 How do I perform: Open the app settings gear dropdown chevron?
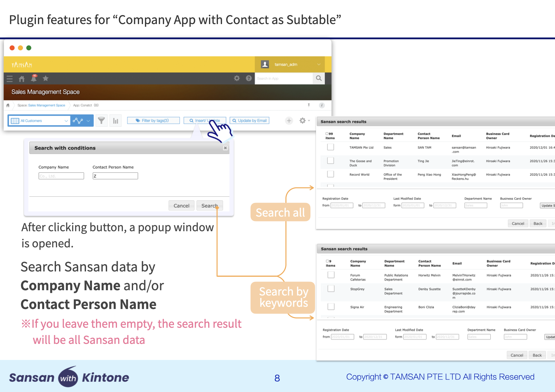click(x=308, y=121)
